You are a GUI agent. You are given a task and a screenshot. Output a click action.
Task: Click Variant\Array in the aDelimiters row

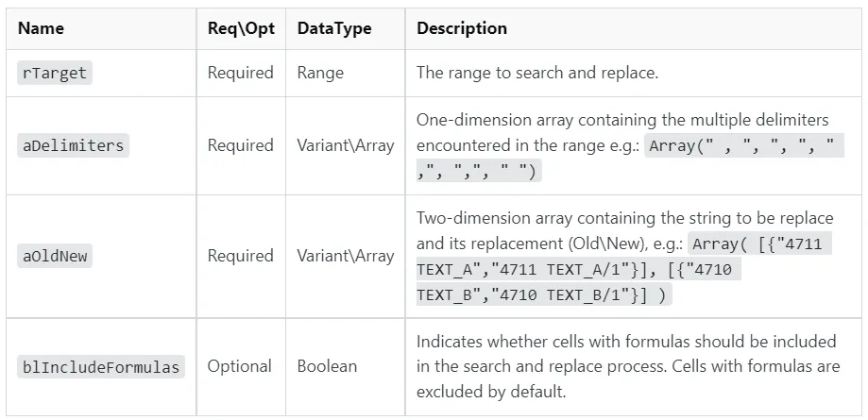(345, 145)
